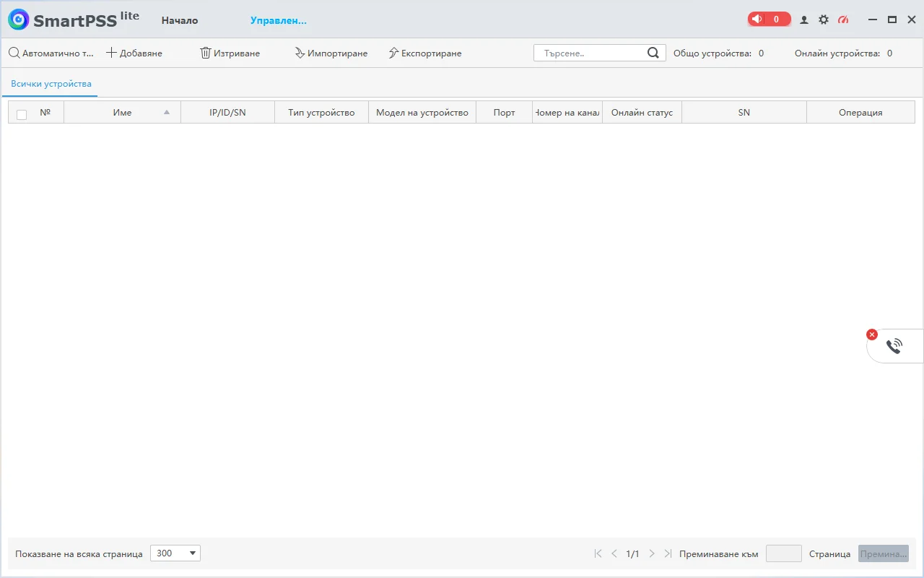Open the items per page dropdown showing 300
The height and width of the screenshot is (578, 924).
[x=175, y=553]
